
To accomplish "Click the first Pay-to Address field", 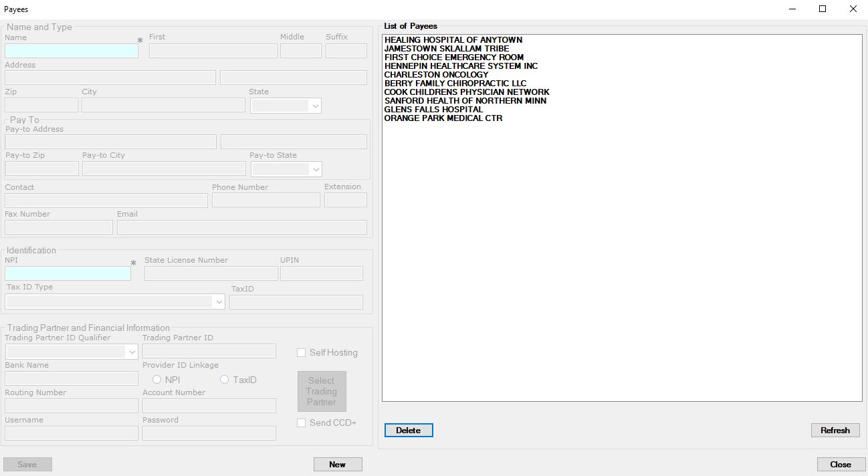I will pyautogui.click(x=111, y=142).
